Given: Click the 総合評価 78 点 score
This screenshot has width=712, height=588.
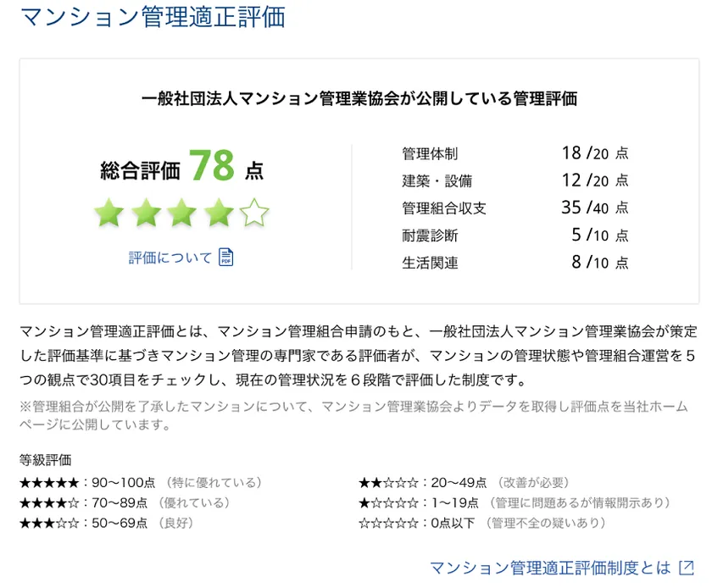Looking at the screenshot, I should (x=181, y=167).
